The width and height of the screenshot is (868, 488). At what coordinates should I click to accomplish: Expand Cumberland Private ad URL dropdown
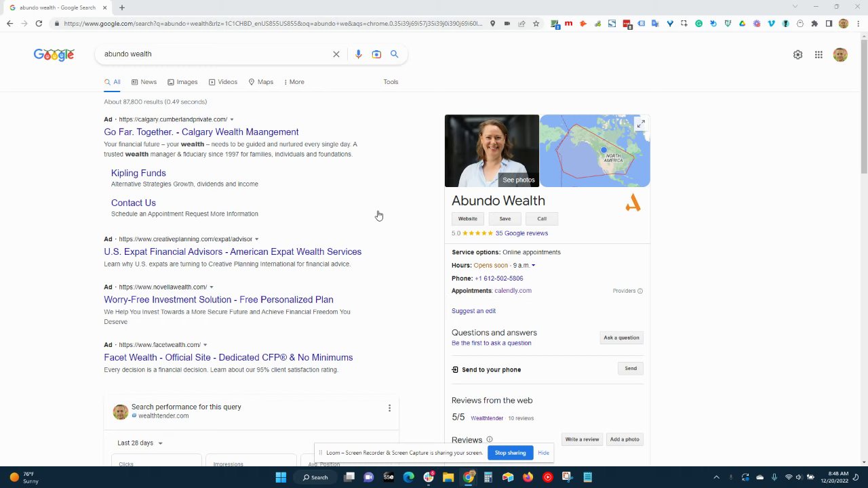click(232, 120)
